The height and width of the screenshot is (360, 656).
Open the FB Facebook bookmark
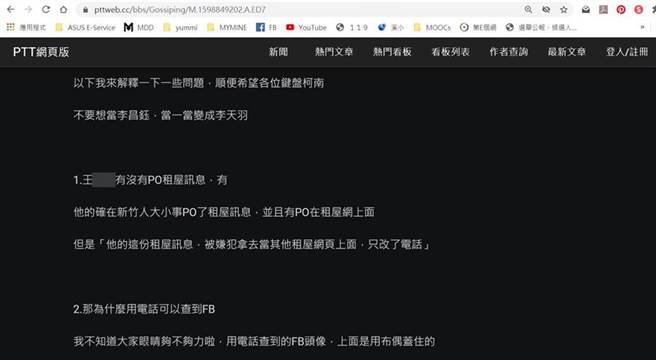[x=266, y=28]
